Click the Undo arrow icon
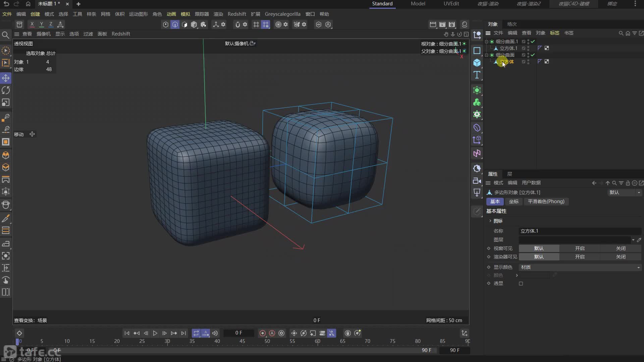Image resolution: width=644 pixels, height=362 pixels. tap(6, 4)
